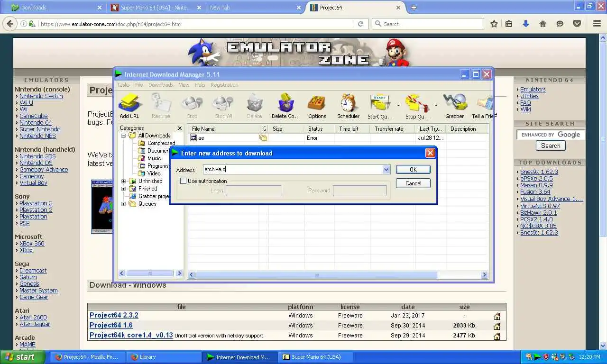The image size is (607, 364).
Task: Open the Registration menu in IDM
Action: pos(224,85)
